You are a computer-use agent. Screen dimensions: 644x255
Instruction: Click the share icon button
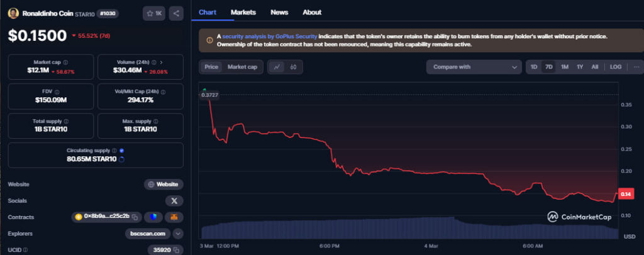[176, 14]
